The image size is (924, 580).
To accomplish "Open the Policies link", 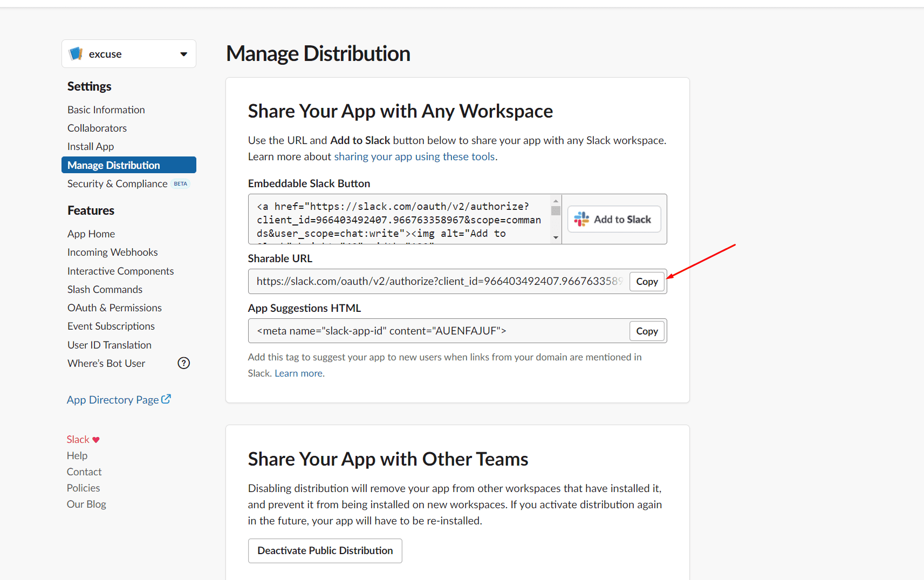I will click(84, 488).
